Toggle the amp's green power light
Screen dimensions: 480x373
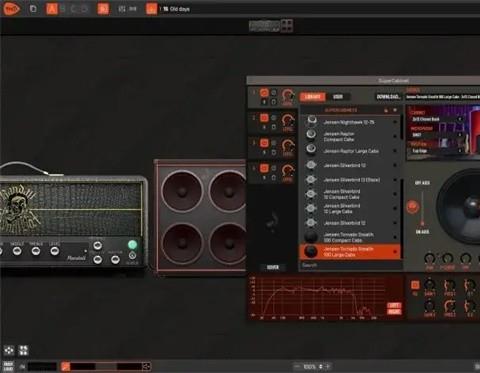[x=132, y=244]
